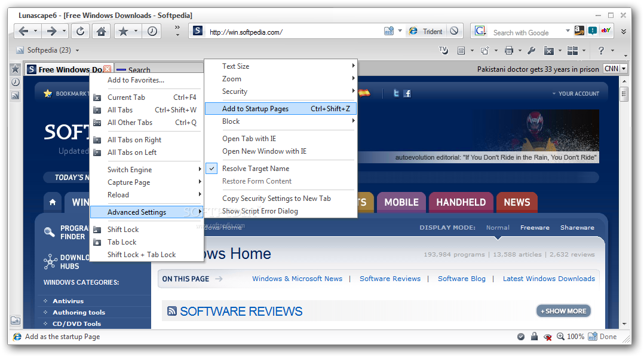Viewport: 644px width, 357px height.
Task: Open the Antivirus category link
Action: tap(68, 301)
